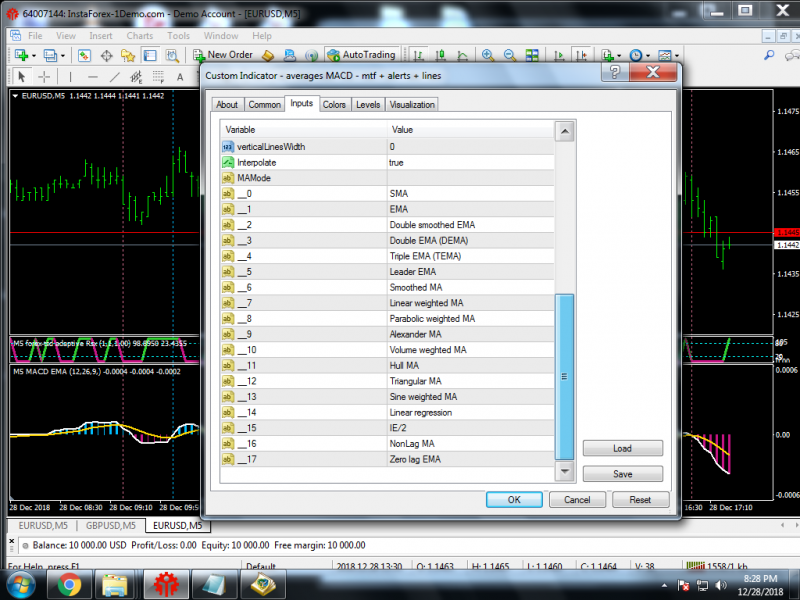Switch to the Colors tab
Image resolution: width=800 pixels, height=600 pixels.
pos(334,104)
